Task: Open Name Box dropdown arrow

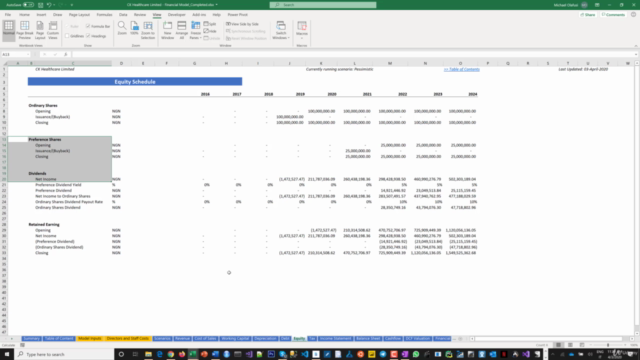Action: click(x=28, y=54)
